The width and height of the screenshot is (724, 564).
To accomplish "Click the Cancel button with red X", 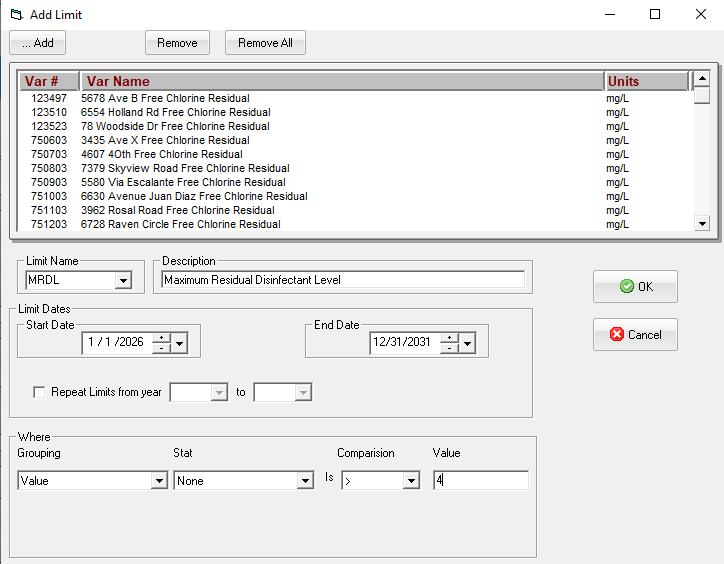I will (x=635, y=335).
